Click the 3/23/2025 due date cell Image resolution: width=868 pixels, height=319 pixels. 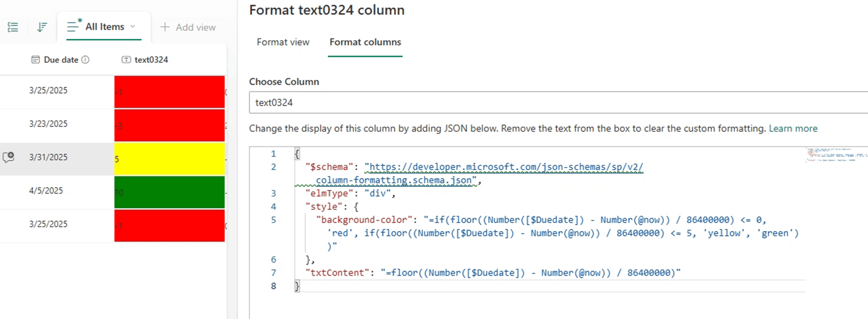tap(48, 124)
